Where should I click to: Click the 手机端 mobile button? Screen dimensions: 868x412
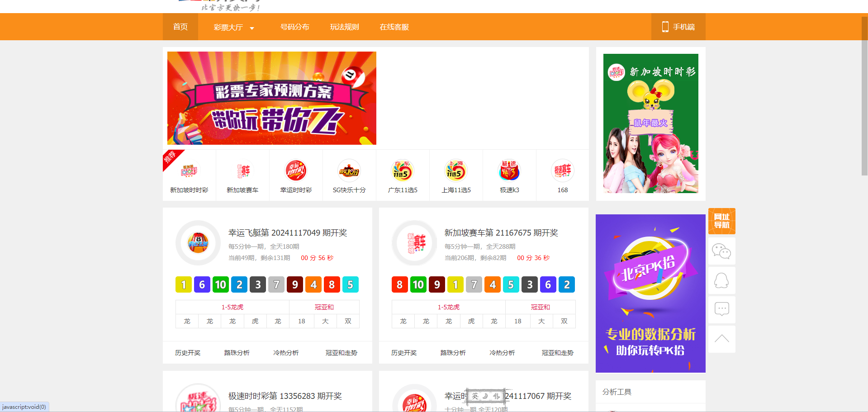point(678,27)
